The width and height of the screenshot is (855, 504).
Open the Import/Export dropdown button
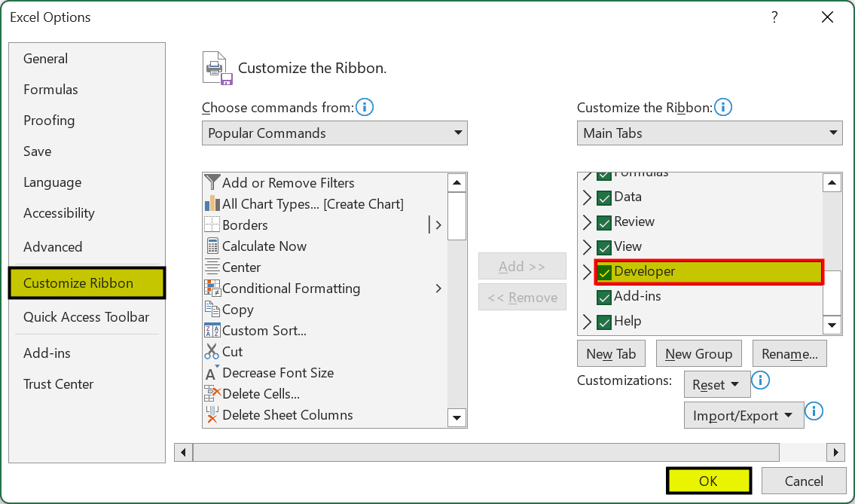pyautogui.click(x=744, y=416)
